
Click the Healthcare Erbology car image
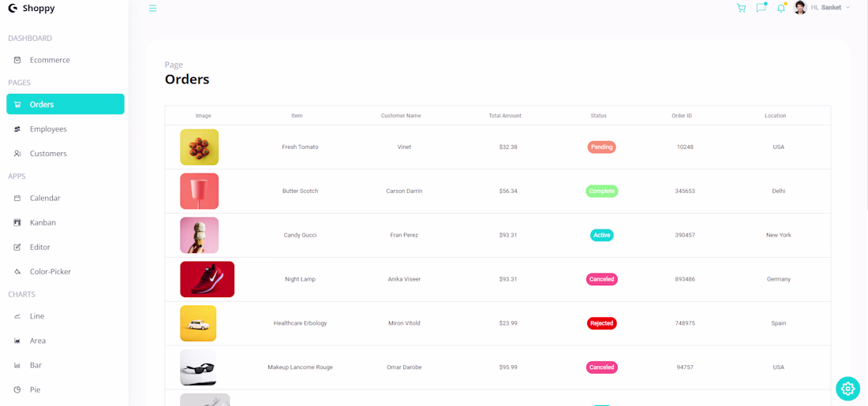(198, 323)
